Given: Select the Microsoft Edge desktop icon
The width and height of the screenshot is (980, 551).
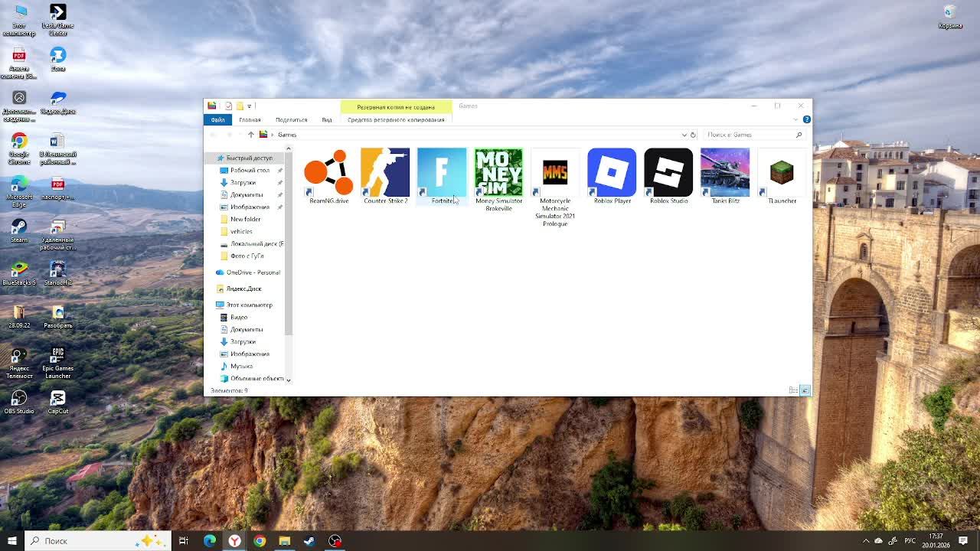Looking at the screenshot, I should pos(19,191).
